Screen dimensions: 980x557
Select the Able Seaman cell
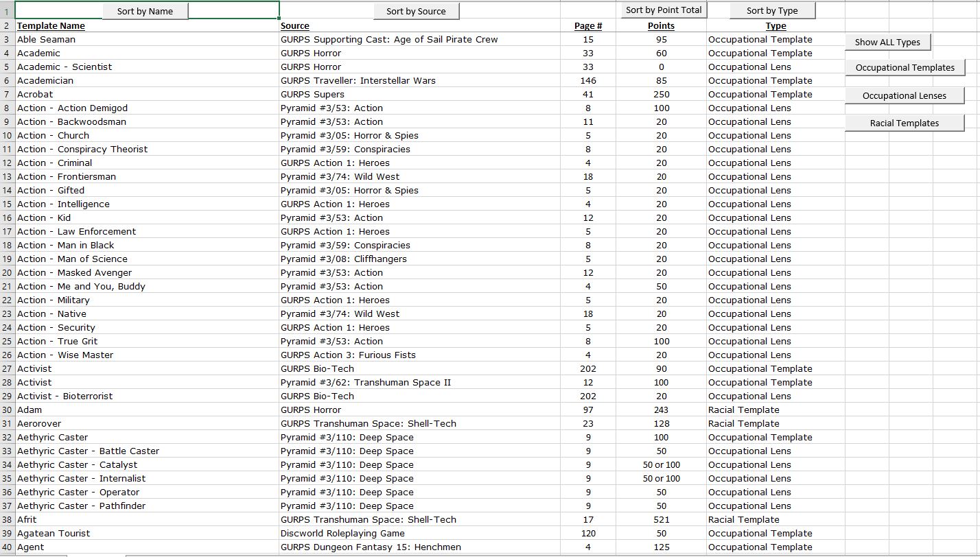(x=147, y=39)
